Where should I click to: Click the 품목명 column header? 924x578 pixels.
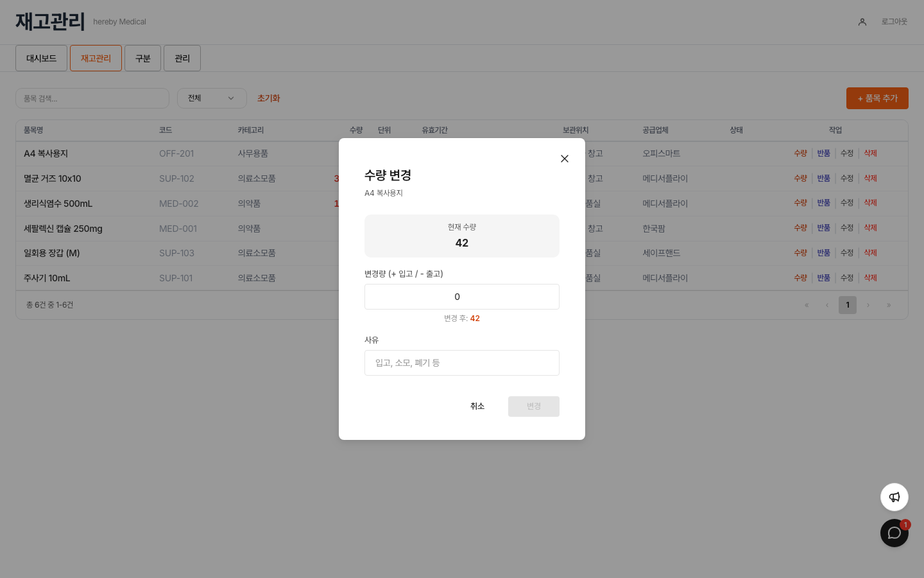33,130
